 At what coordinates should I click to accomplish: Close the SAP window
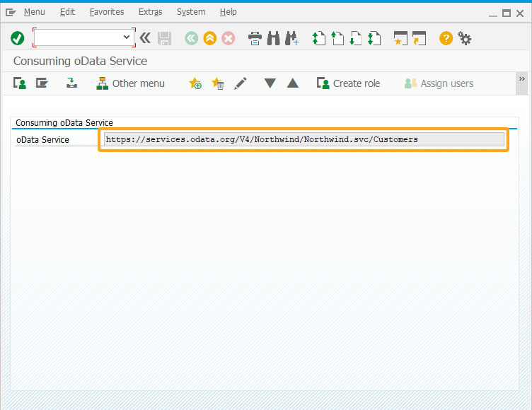point(520,13)
